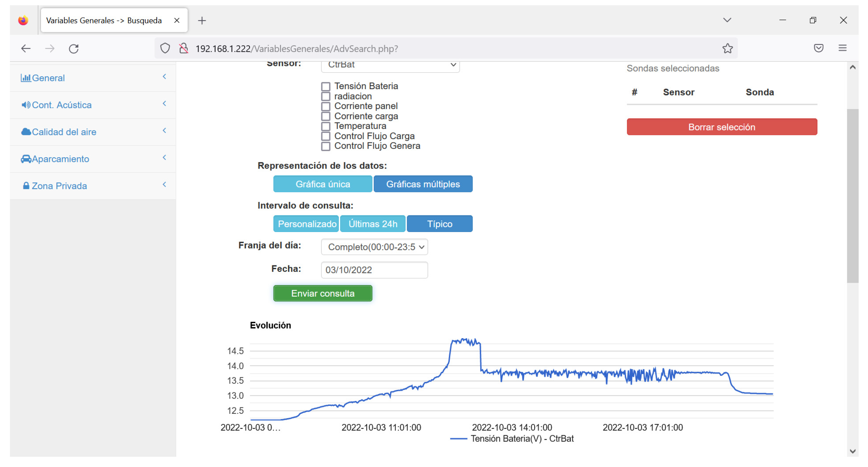868x467 pixels.
Task: Check the Corriente panel option
Action: click(325, 107)
